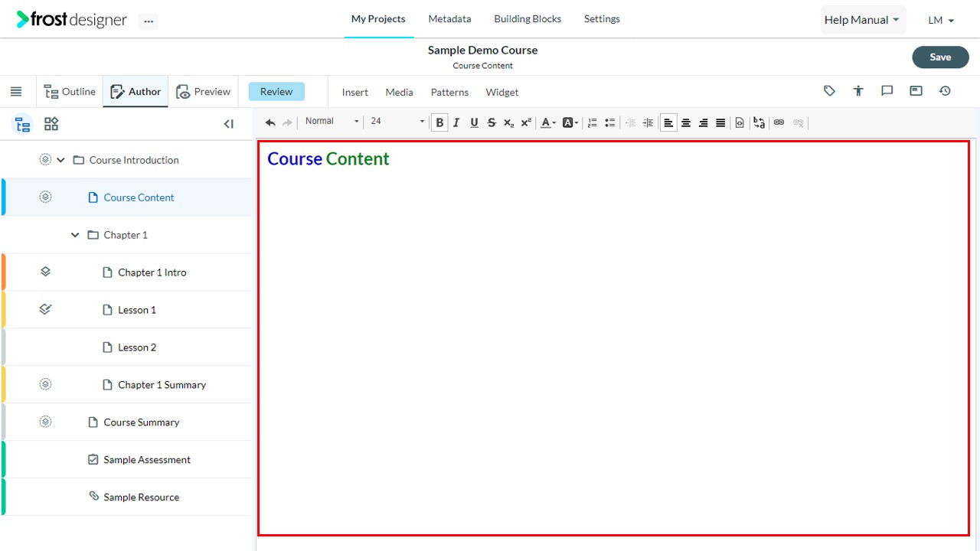Screen dimensions: 980x551
Task: Justify the text
Action: [720, 122]
